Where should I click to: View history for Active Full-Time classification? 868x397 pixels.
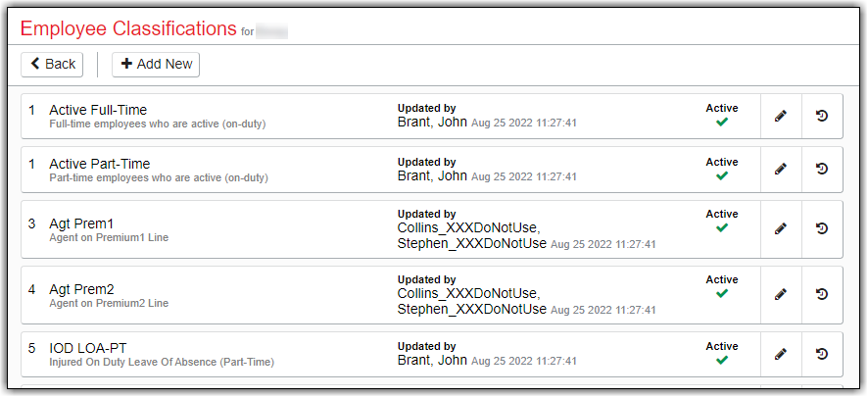(822, 116)
